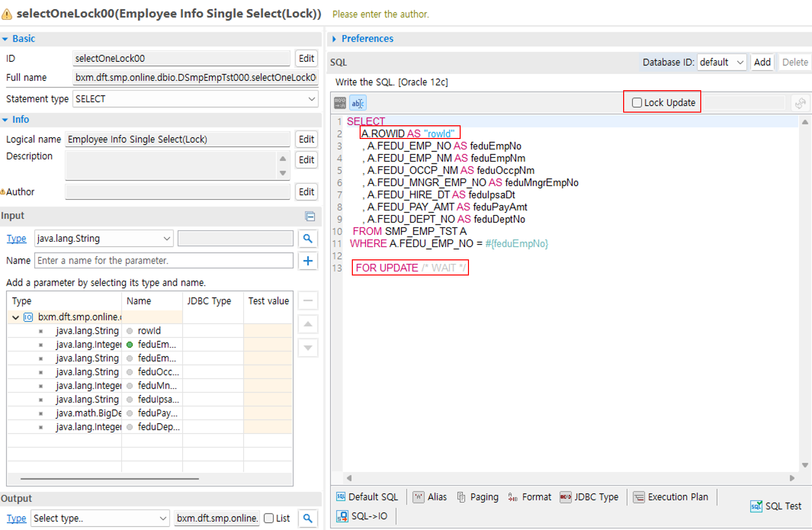Click the Format SQL icon
The height and width of the screenshot is (530, 812).
pyautogui.click(x=513, y=497)
